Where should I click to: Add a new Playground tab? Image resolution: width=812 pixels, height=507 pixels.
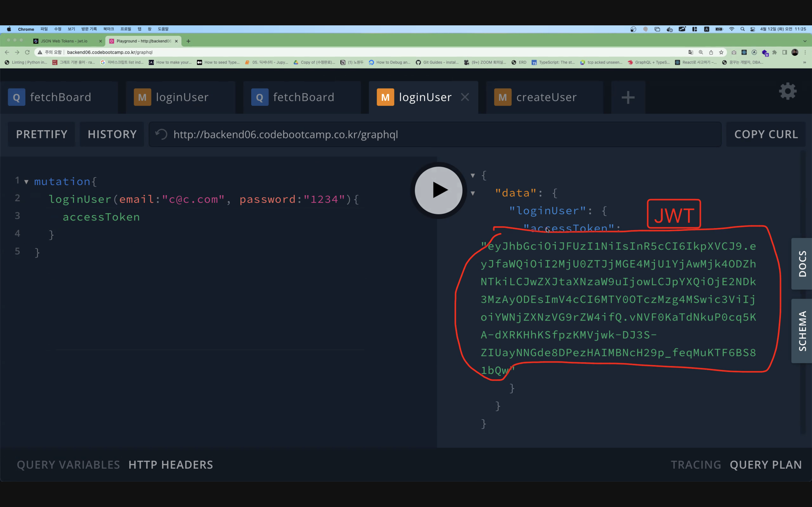[x=628, y=97]
